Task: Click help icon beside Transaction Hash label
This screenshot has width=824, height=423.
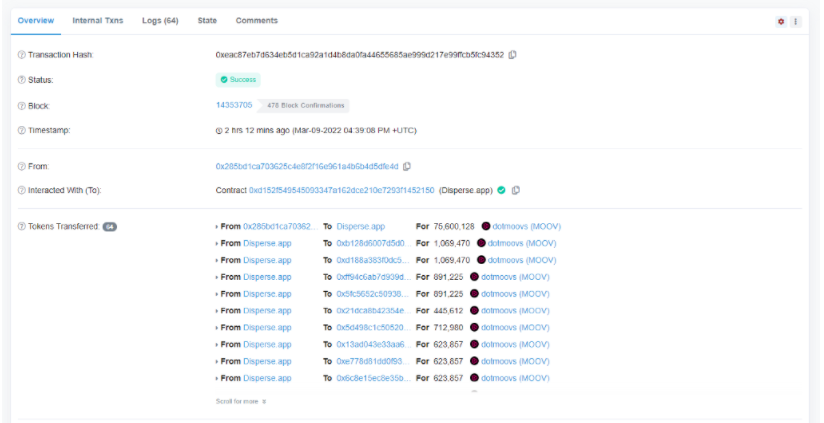Action: [x=22, y=55]
